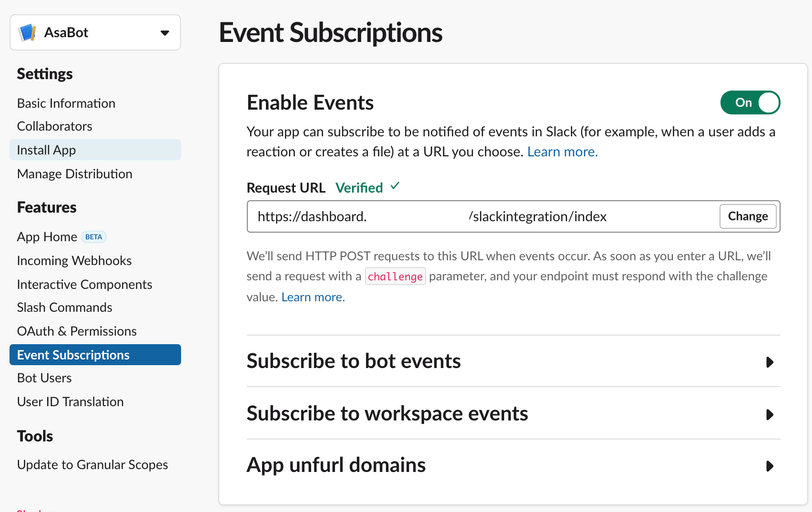Viewport: 812px width, 512px height.
Task: Expand Subscribe to bot events section
Action: point(769,362)
